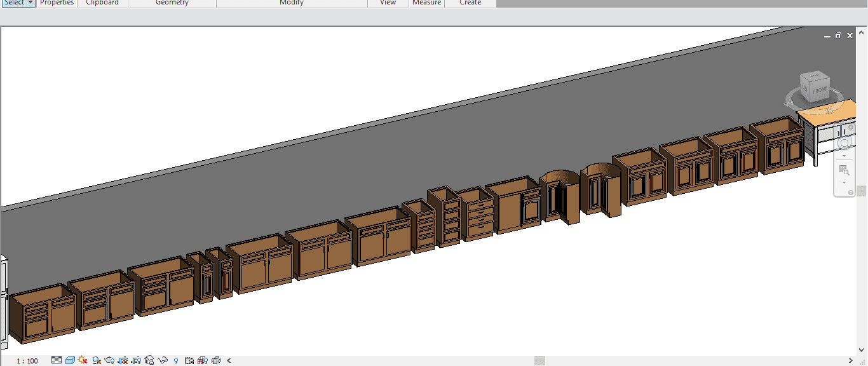Open the Visual Style cube icon
Viewport: 868px width, 366px height.
(70, 360)
